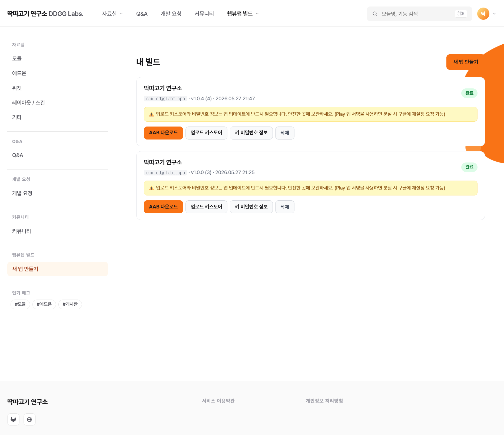Click the 딱따고기 연구소 title of the v1.0.4 card

[x=163, y=88]
